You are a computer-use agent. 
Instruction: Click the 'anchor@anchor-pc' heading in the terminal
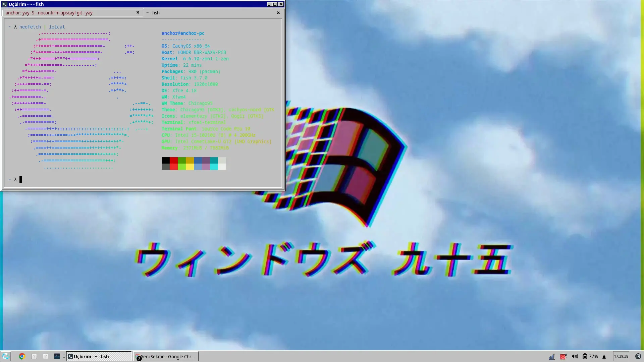click(x=183, y=33)
